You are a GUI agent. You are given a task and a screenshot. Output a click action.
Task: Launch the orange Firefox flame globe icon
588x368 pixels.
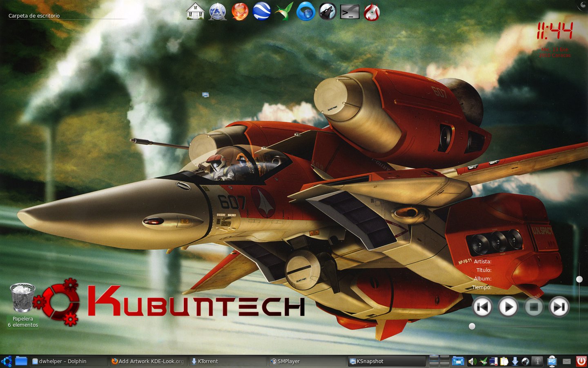coord(240,11)
